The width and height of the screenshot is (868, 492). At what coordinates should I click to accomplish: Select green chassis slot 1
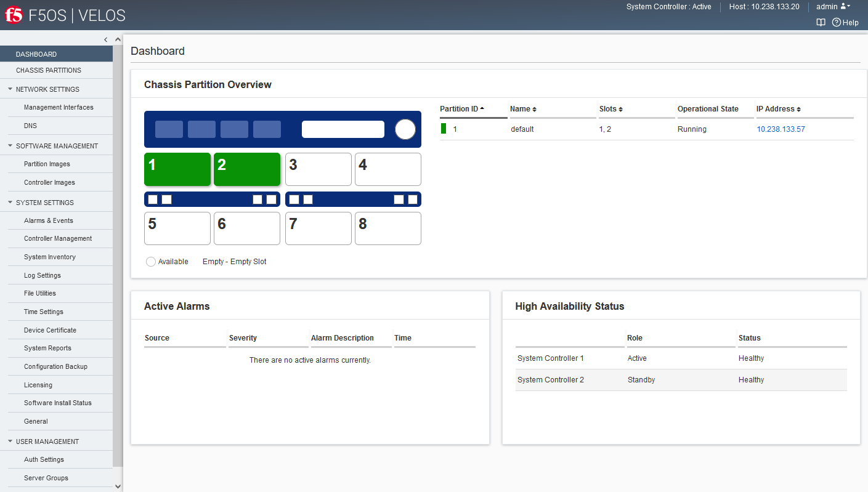[177, 169]
